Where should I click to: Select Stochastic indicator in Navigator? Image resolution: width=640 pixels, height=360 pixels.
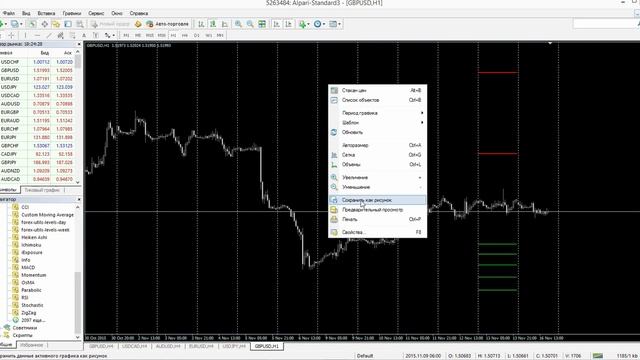click(x=32, y=305)
